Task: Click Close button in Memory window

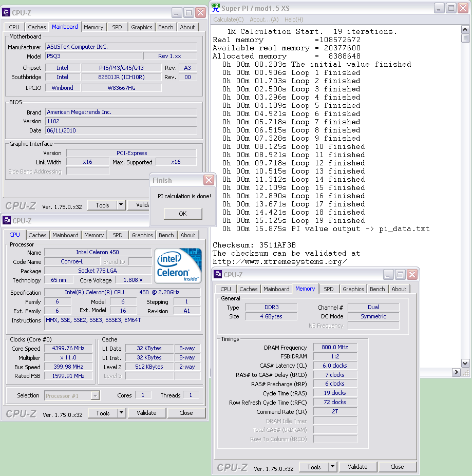Action: click(398, 467)
